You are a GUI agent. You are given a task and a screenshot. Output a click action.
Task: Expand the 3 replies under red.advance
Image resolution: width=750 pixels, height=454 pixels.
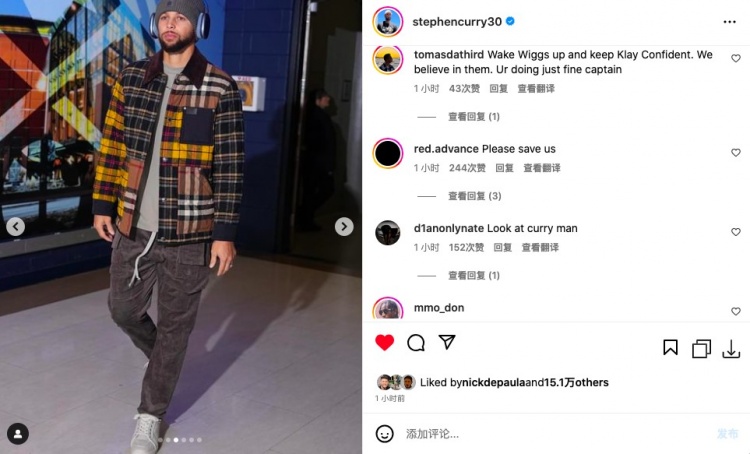[474, 196]
